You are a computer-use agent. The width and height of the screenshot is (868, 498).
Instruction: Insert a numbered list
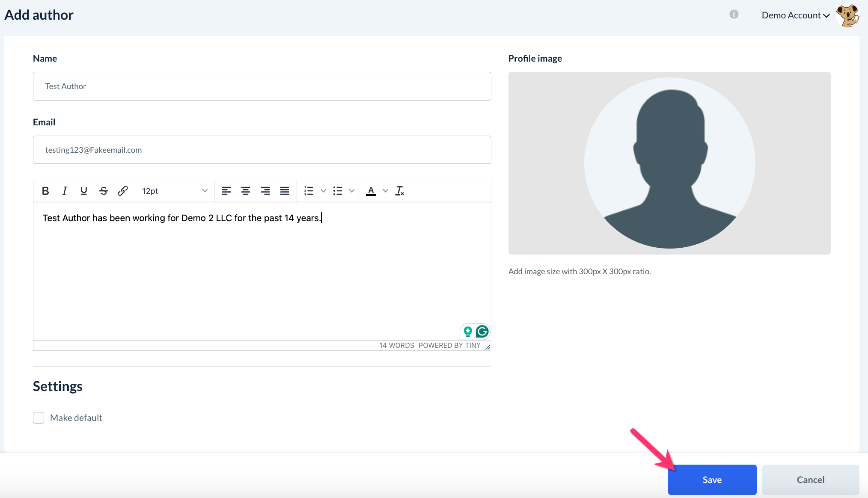pos(309,191)
